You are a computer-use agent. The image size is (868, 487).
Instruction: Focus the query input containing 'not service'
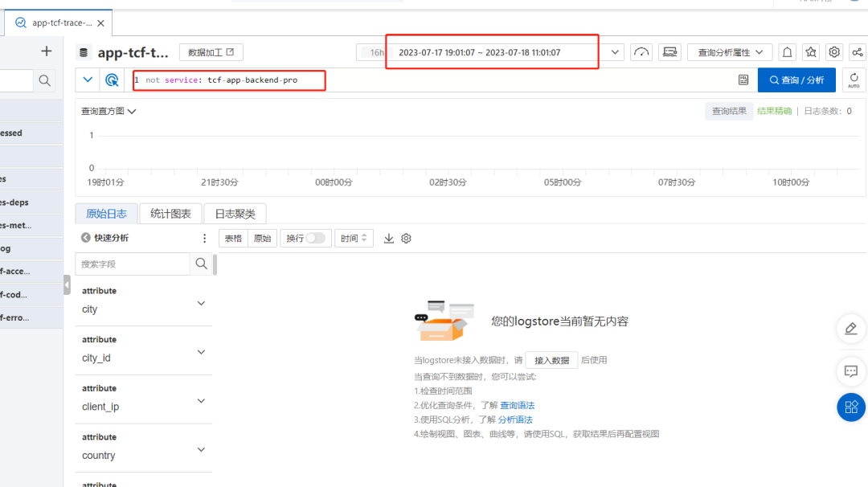coord(432,80)
